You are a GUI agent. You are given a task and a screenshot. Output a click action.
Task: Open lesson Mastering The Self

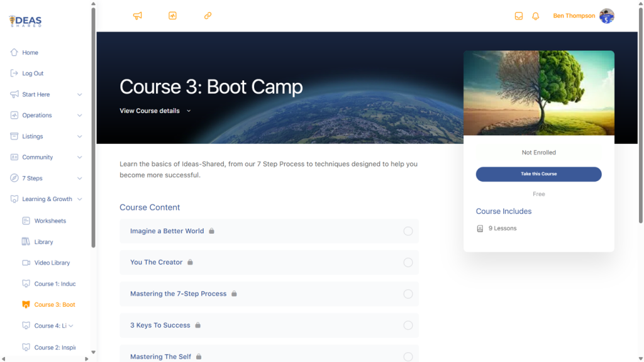[x=160, y=357]
